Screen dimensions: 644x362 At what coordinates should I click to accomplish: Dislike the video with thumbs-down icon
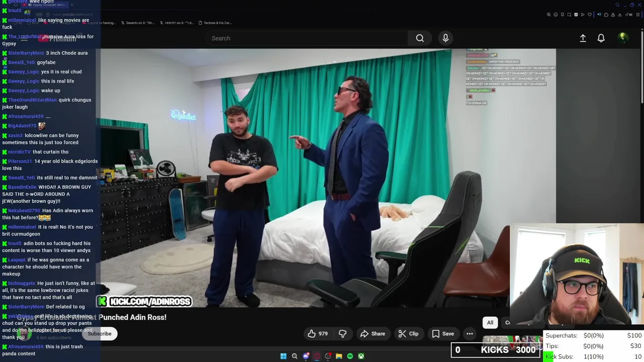[x=343, y=334]
